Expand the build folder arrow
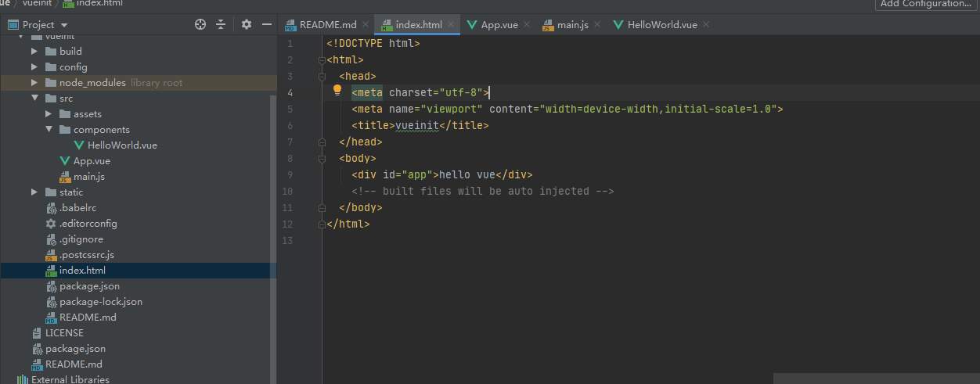 click(x=34, y=52)
